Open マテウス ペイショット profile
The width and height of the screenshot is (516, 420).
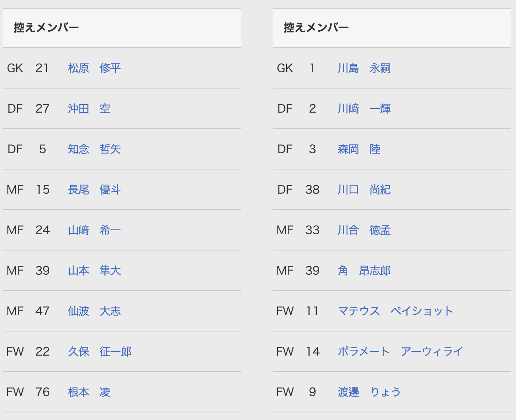pos(395,311)
